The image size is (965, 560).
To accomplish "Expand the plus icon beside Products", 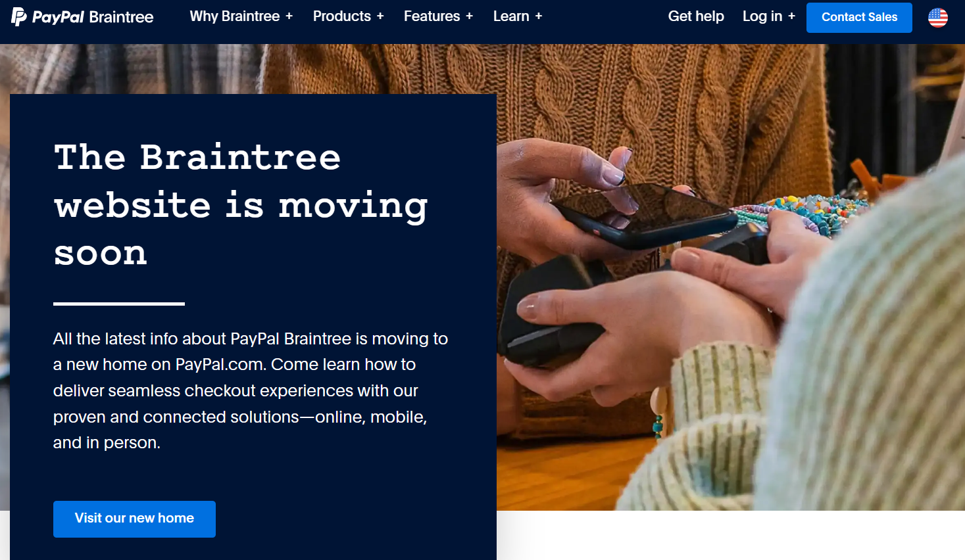I will coord(380,16).
